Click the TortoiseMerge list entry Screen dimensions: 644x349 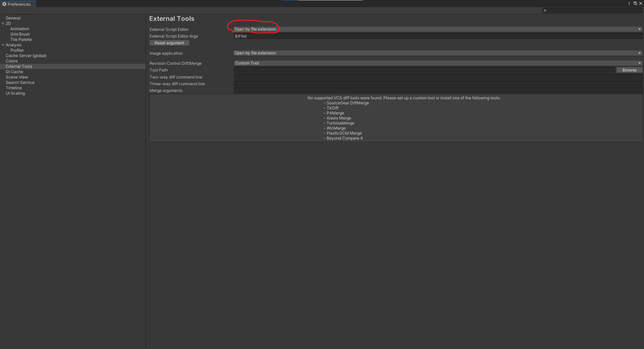click(339, 123)
